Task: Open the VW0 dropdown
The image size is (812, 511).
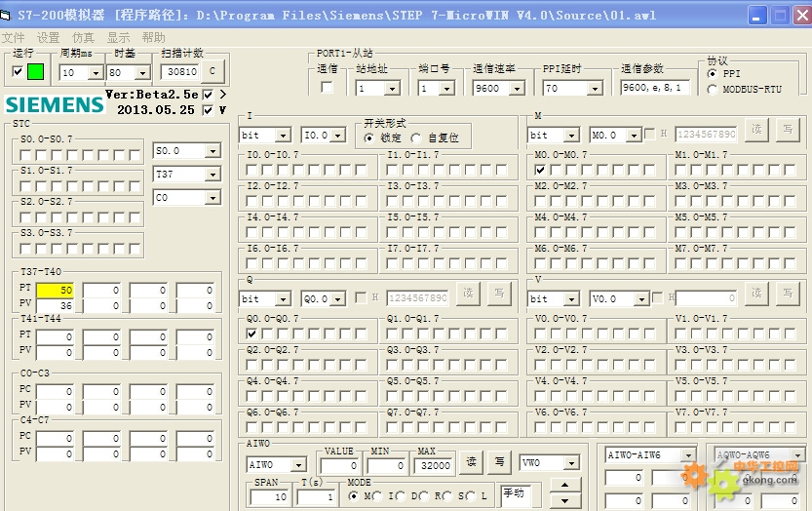Action: pos(571,462)
